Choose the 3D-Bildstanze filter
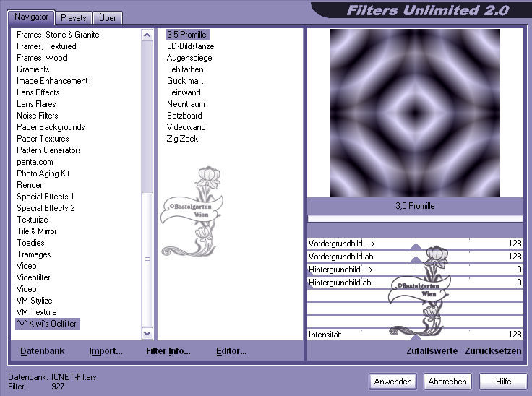532x396 pixels. pos(190,46)
